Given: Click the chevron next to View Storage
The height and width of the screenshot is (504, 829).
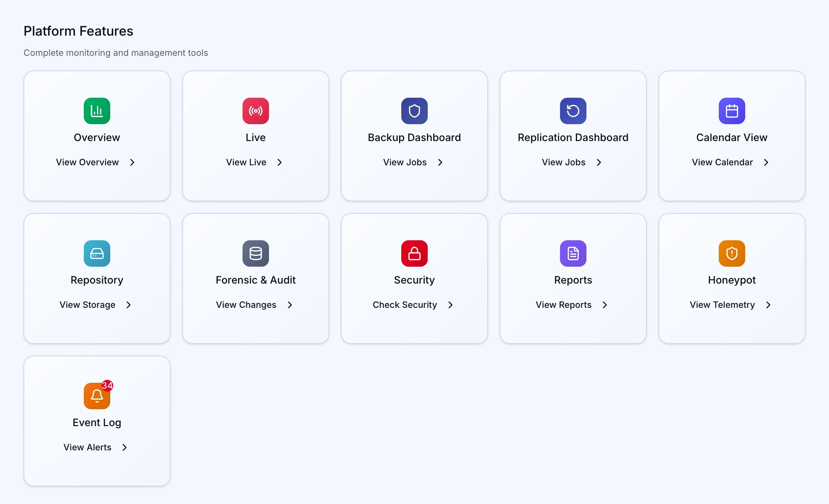Looking at the screenshot, I should 129,305.
